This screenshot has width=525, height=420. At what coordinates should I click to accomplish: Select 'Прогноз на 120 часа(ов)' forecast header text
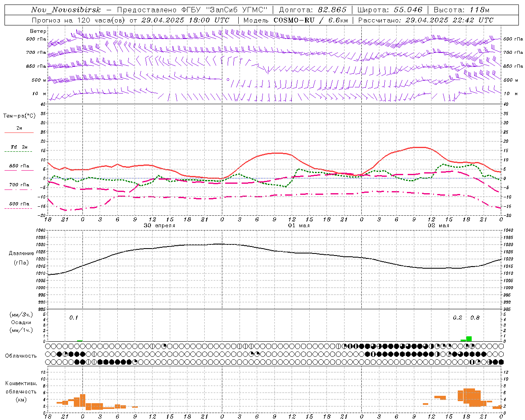pyautogui.click(x=79, y=20)
